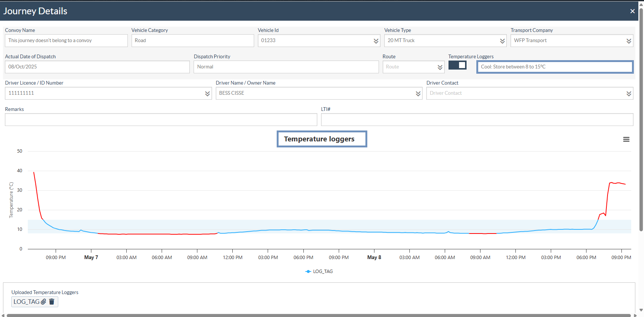
Task: Expand the Driver Contact dropdown
Action: [x=629, y=94]
